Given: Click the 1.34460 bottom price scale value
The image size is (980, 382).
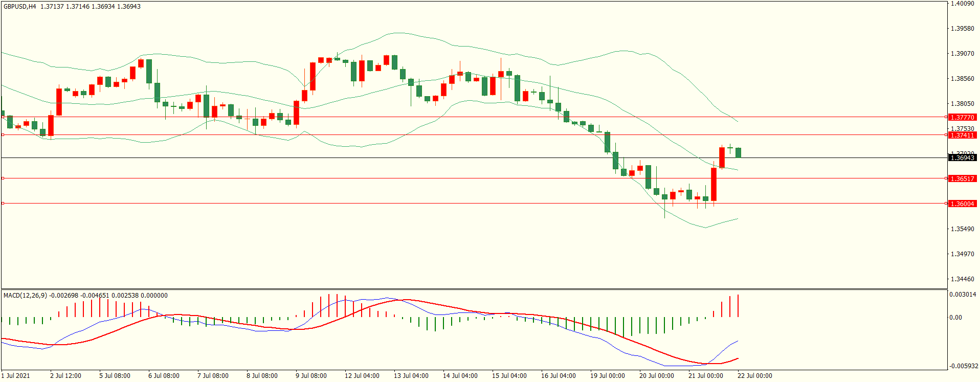Looking at the screenshot, I should click(962, 279).
